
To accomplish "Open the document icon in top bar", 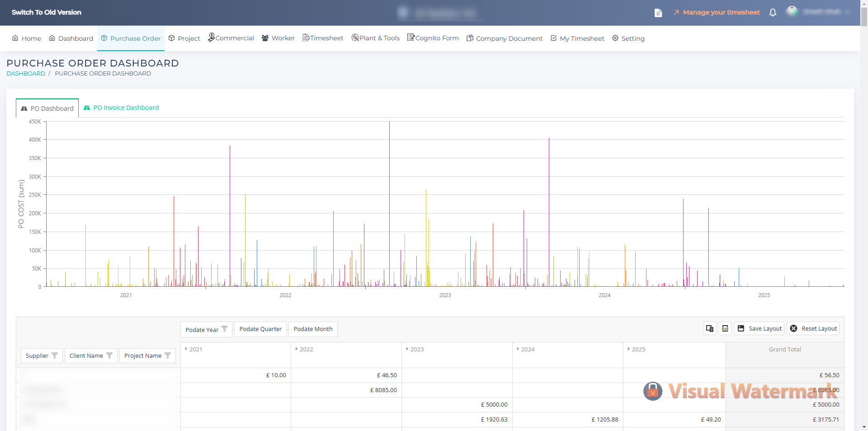I will [x=658, y=13].
